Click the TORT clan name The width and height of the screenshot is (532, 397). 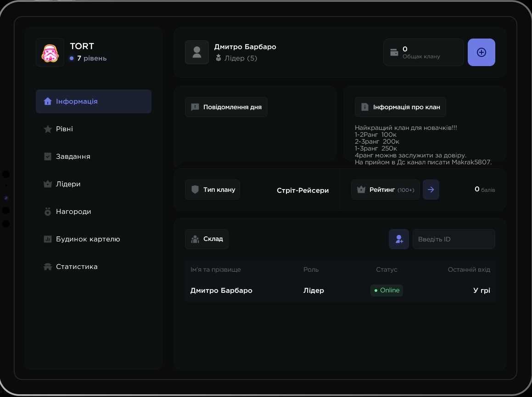tap(82, 46)
